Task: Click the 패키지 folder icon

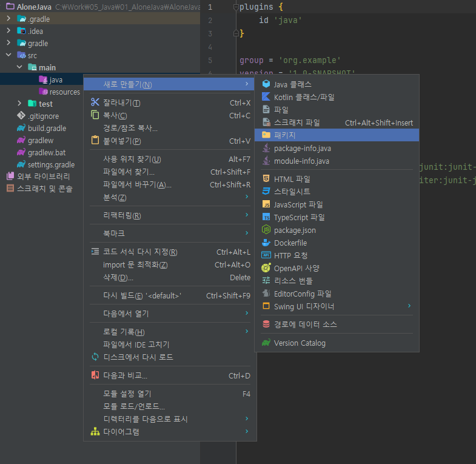Action: click(266, 135)
